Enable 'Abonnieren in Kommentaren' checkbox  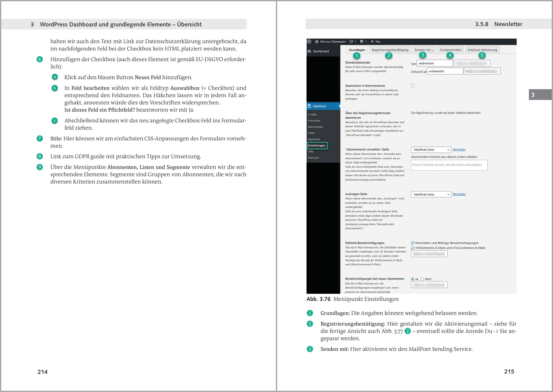pos(412,85)
